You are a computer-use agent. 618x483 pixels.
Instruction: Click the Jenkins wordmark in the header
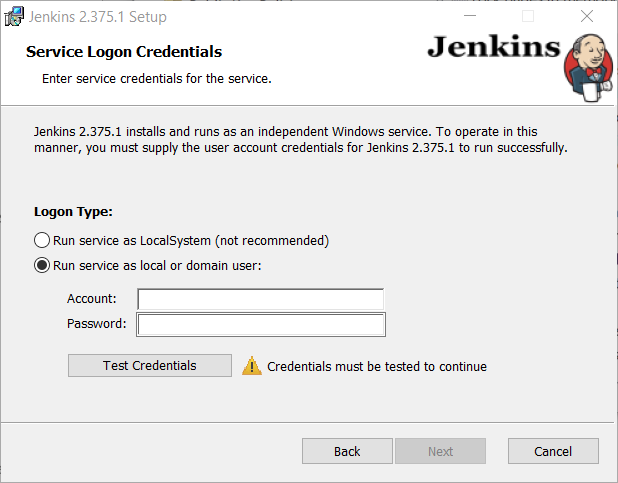point(494,47)
